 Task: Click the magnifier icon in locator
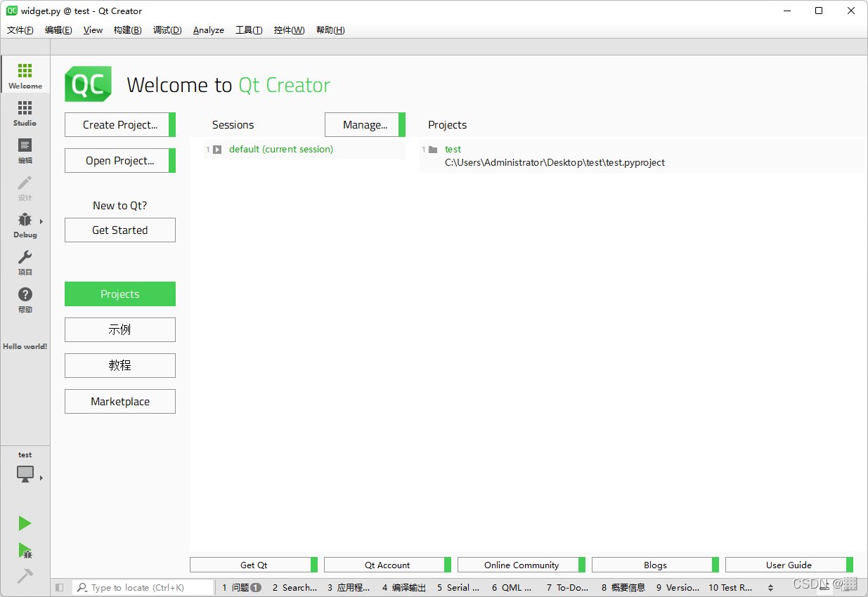82,587
